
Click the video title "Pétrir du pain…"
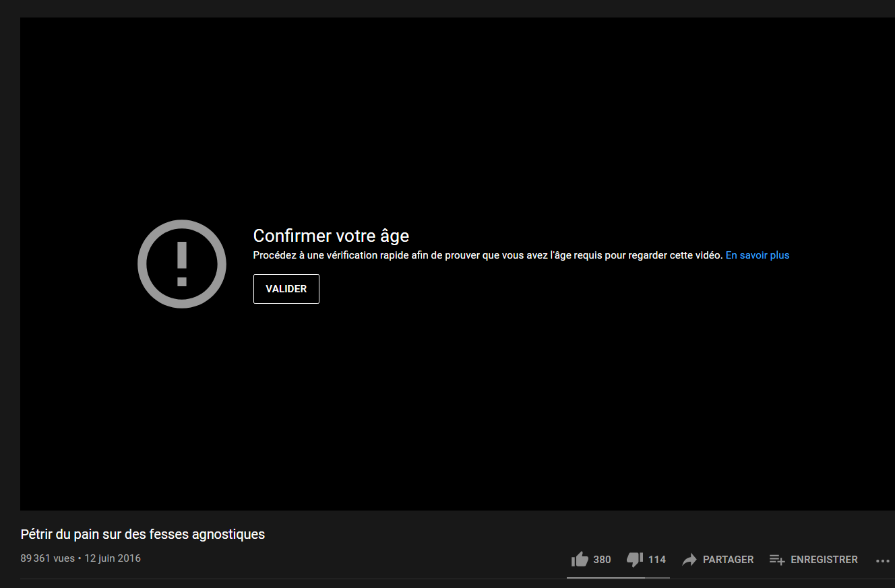coord(143,534)
